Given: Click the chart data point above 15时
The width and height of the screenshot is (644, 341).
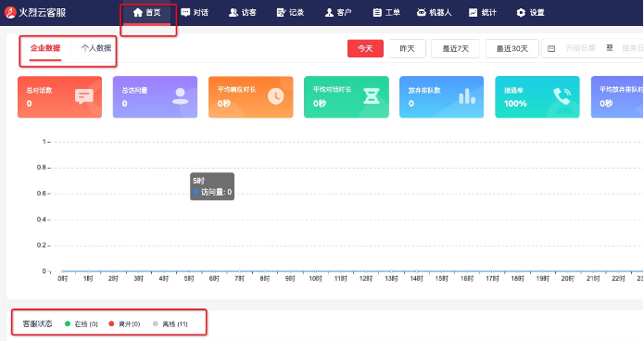Looking at the screenshot, I should coord(441,272).
